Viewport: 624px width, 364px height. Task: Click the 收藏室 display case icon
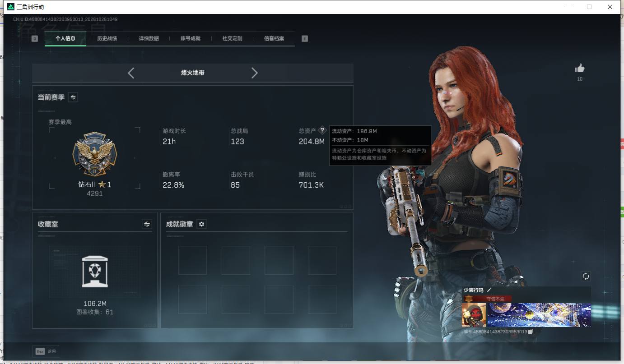[x=95, y=272]
